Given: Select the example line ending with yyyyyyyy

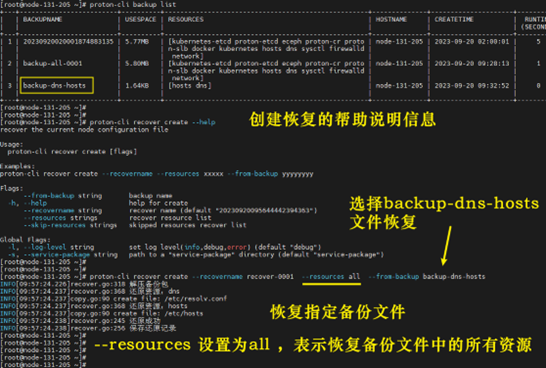Looking at the screenshot, I should point(157,173).
